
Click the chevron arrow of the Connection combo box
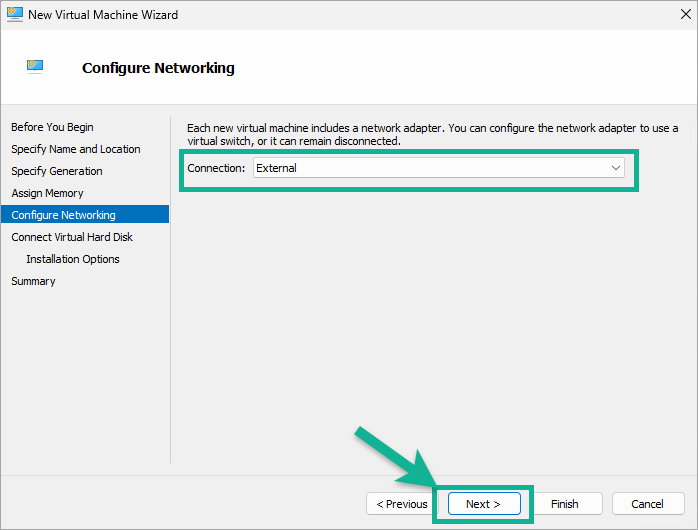click(616, 168)
